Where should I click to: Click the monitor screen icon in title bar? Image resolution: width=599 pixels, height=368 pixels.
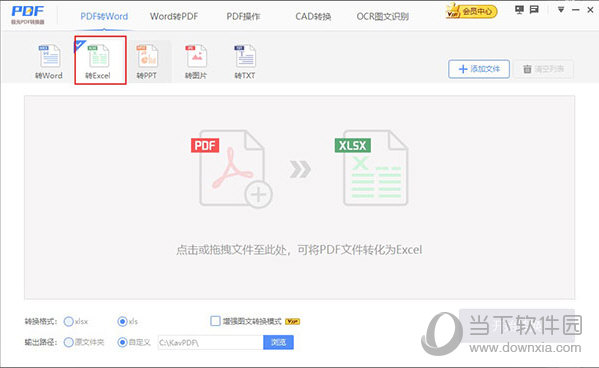click(x=519, y=10)
